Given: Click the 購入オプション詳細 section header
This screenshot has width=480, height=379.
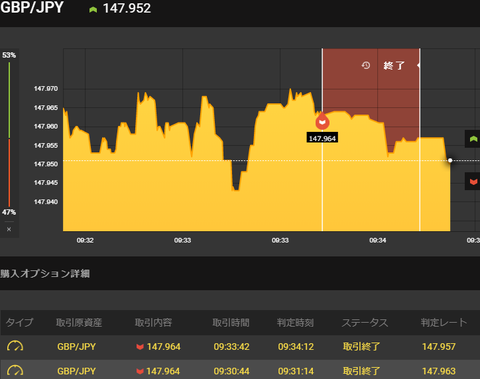Looking at the screenshot, I should (x=45, y=274).
